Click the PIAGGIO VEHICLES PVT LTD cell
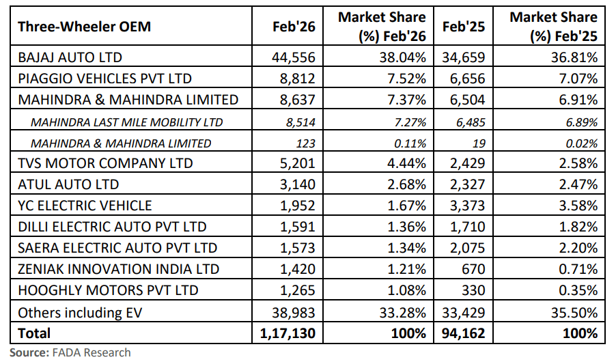616x364 pixels. [104, 79]
